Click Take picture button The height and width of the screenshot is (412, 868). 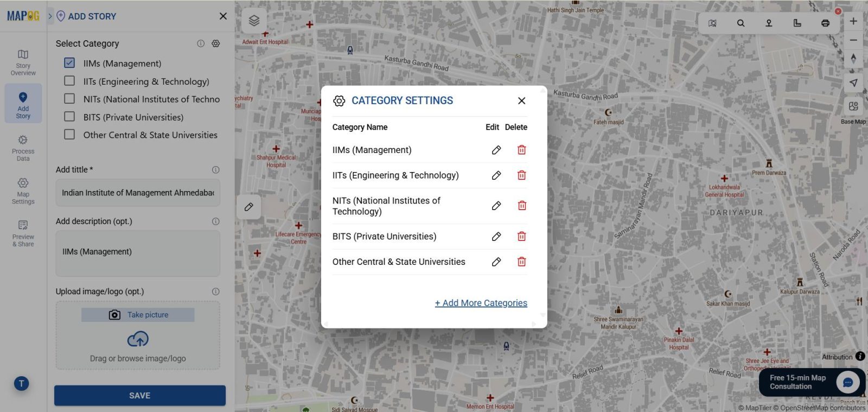click(x=138, y=315)
